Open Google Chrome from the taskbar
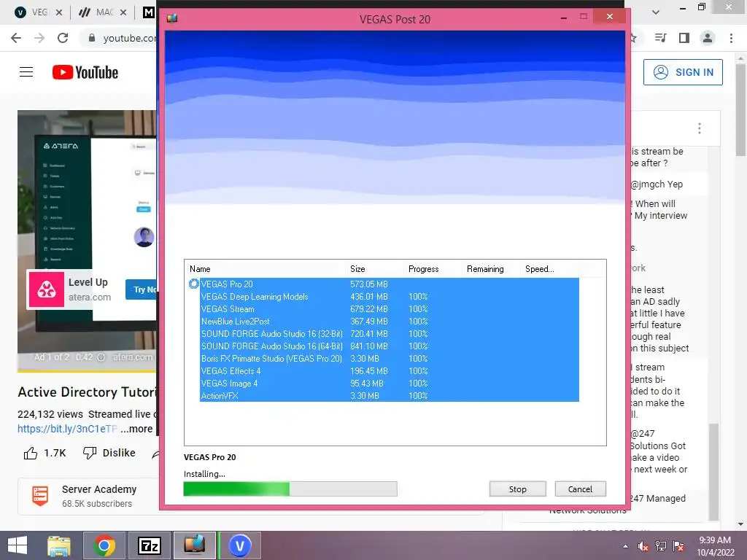Image resolution: width=747 pixels, height=560 pixels. point(104,545)
